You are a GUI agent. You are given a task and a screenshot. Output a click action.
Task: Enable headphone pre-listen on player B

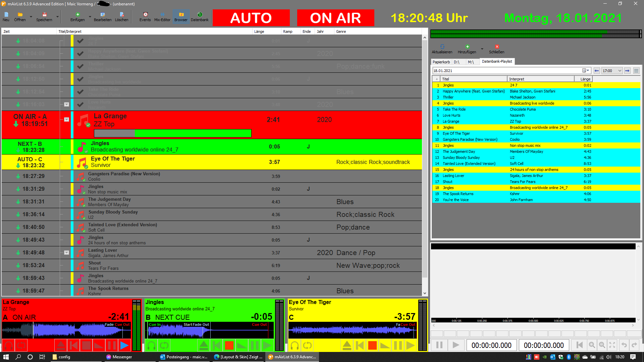[x=152, y=345]
